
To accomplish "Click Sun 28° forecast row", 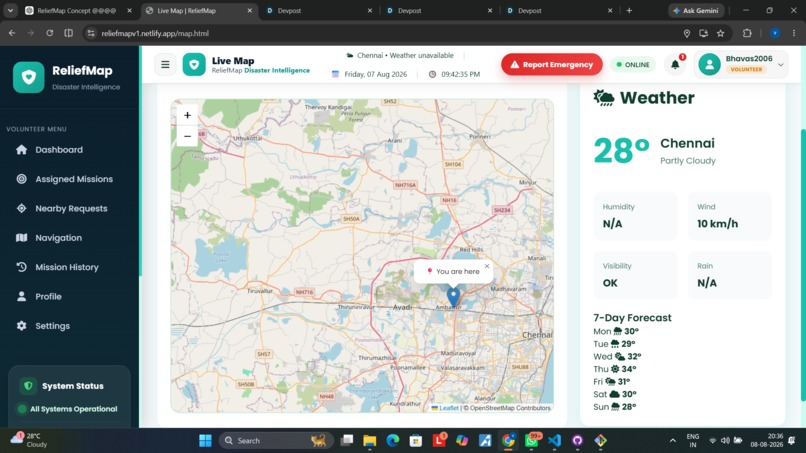I will tap(615, 407).
